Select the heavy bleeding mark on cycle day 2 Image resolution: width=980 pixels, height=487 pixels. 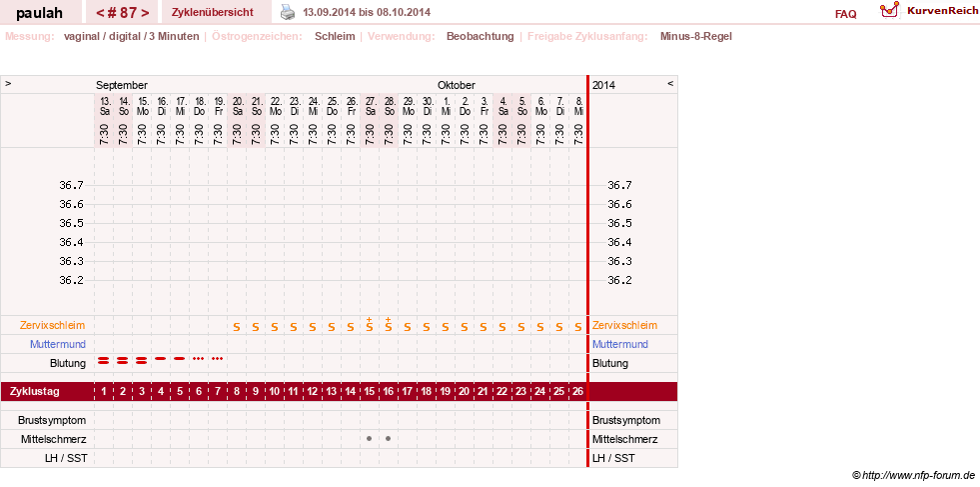(123, 360)
